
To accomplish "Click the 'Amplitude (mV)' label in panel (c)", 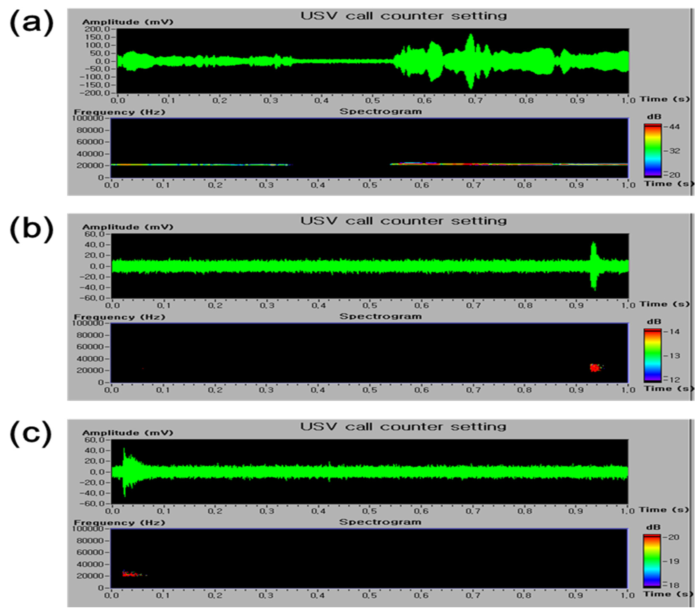I will click(x=128, y=433).
